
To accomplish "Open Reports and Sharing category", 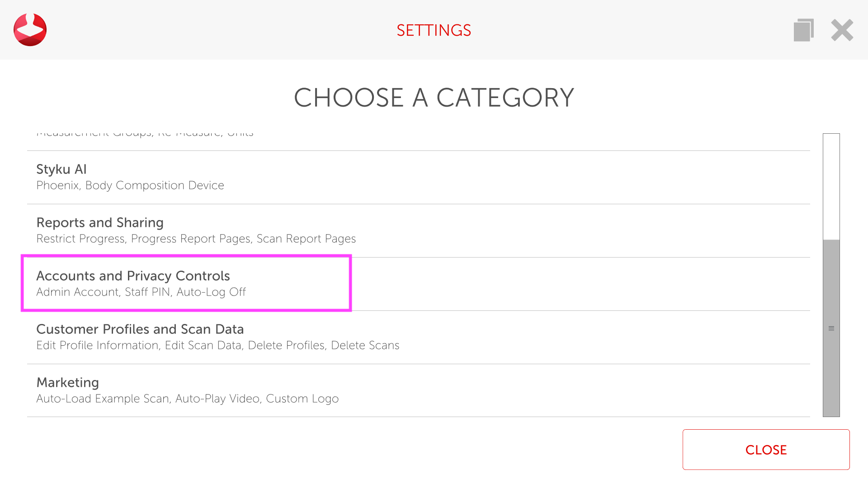I will [x=100, y=223].
